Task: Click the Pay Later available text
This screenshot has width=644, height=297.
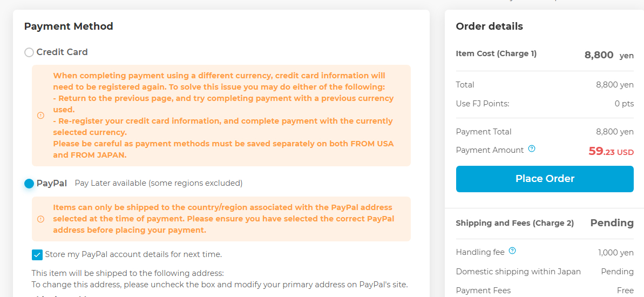Action: (x=159, y=183)
